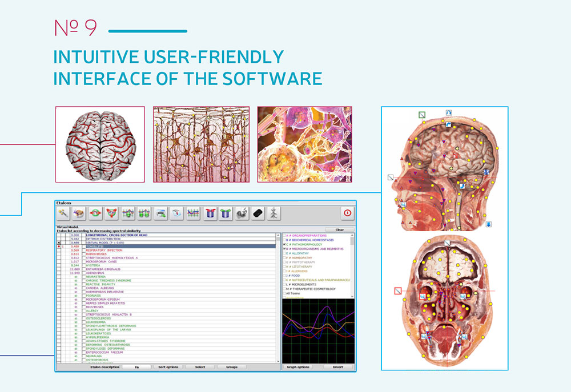Click the etalon list scrollbar up arrow
Image resolution: width=571 pixels, height=392 pixels.
click(x=278, y=236)
